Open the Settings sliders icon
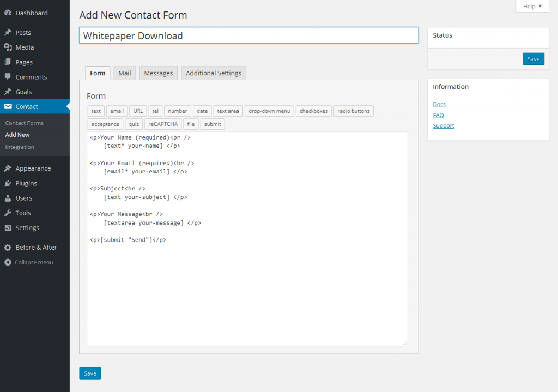Image resolution: width=558 pixels, height=392 pixels. pos(8,227)
